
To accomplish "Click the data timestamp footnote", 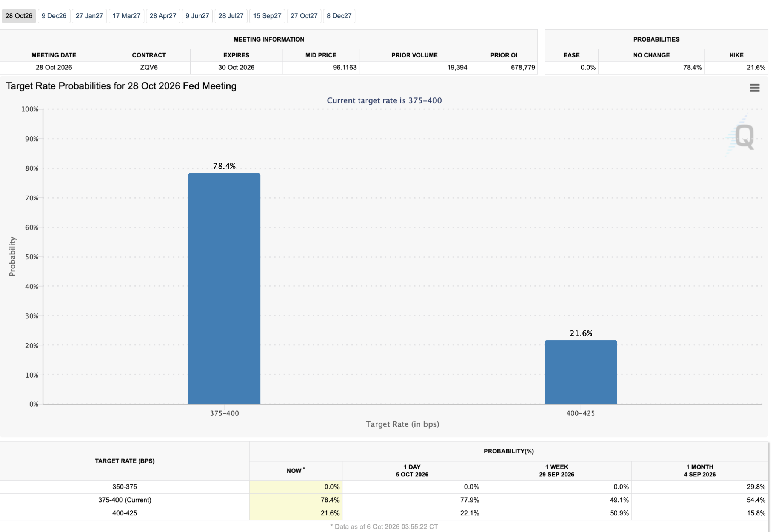I will pyautogui.click(x=384, y=526).
